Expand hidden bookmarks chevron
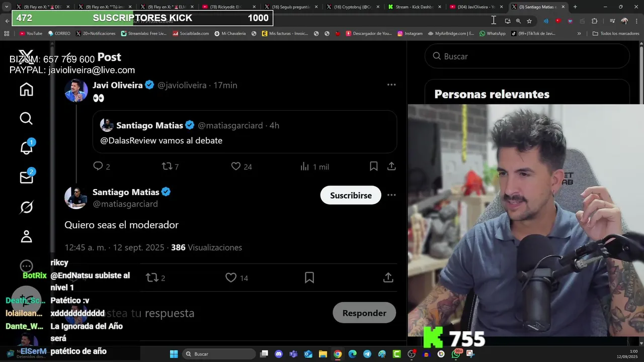The height and width of the screenshot is (362, 644). [579, 34]
